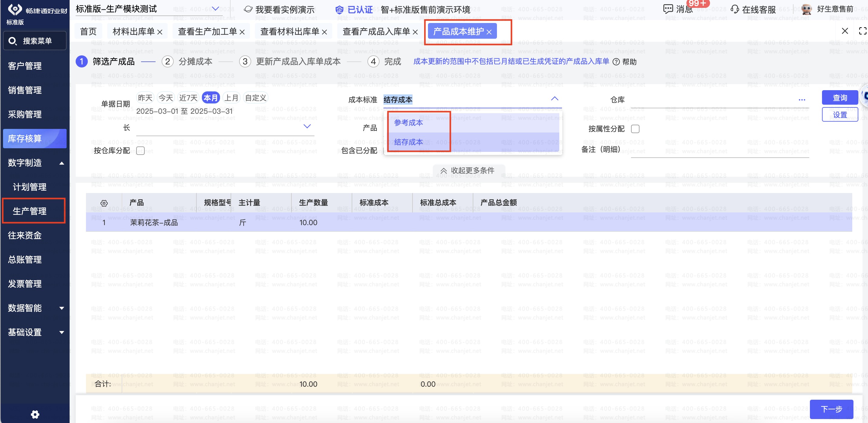Viewport: 868px width, 423px height.
Task: Select the 本月 date option
Action: tap(211, 98)
